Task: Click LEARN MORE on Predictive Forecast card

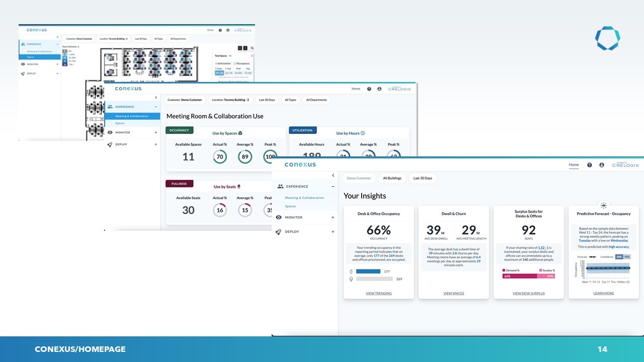Action: (603, 293)
